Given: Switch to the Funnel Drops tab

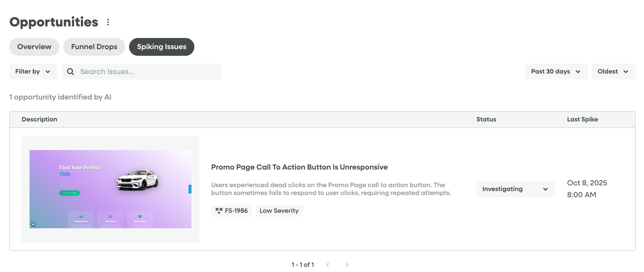Looking at the screenshot, I should (94, 47).
